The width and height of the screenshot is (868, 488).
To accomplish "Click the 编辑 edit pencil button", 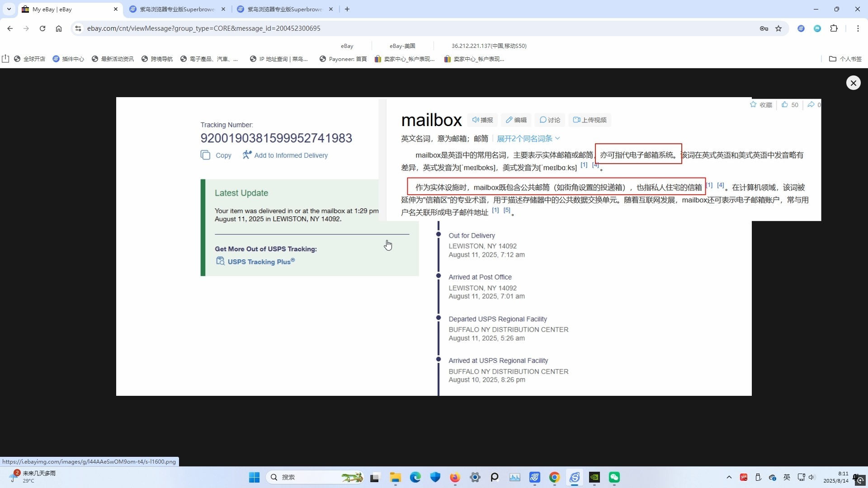I will pyautogui.click(x=516, y=120).
